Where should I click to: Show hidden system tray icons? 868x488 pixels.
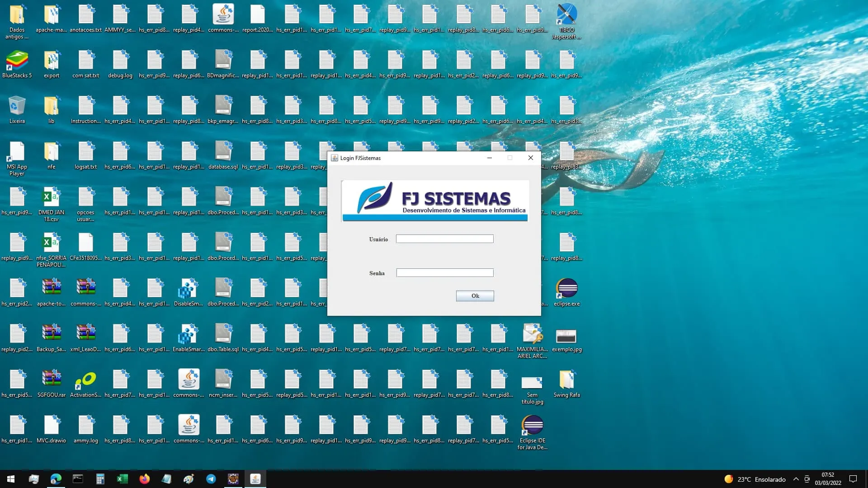click(796, 479)
